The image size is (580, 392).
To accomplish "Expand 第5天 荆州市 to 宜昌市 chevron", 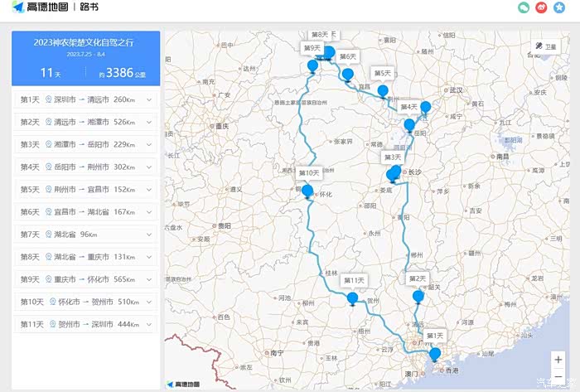I will pos(149,190).
